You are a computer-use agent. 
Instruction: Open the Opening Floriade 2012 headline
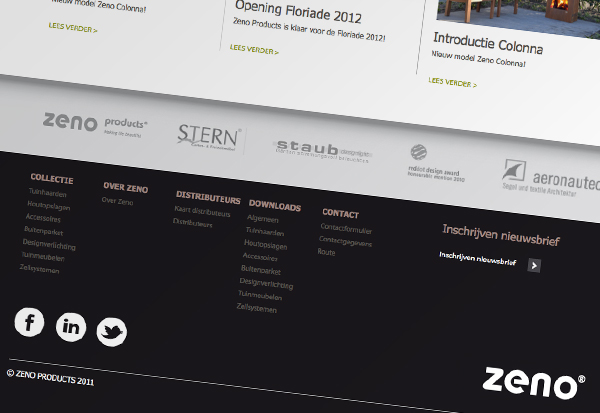click(x=298, y=12)
